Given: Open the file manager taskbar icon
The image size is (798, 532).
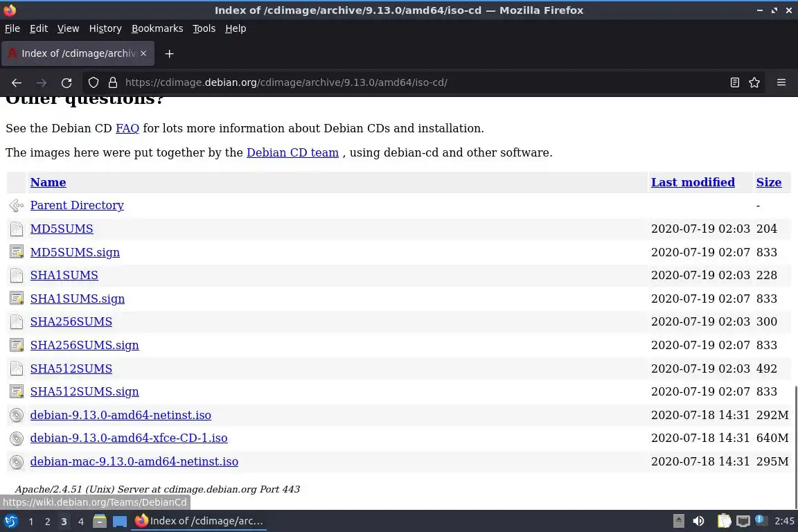Looking at the screenshot, I should click(x=100, y=521).
